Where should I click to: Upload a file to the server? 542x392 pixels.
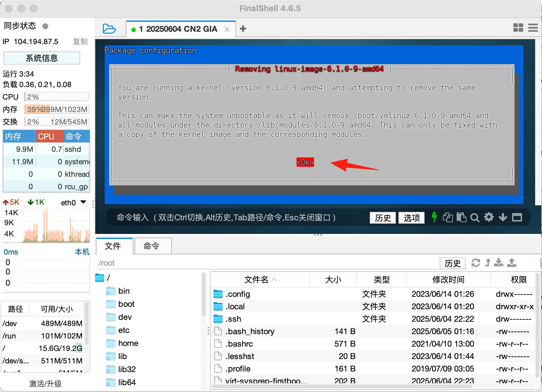pyautogui.click(x=512, y=263)
